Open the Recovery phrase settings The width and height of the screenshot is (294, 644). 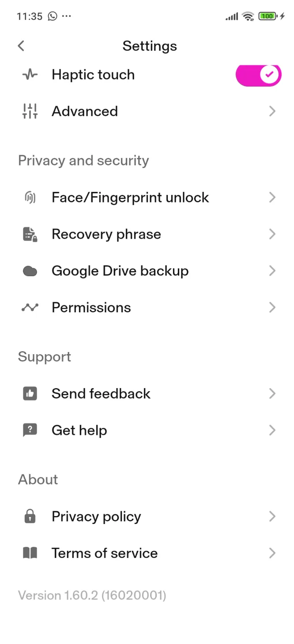pos(106,234)
